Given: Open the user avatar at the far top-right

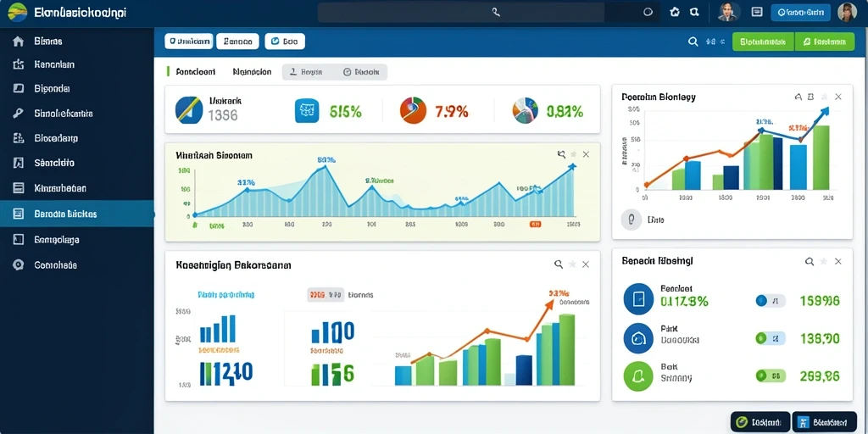Looking at the screenshot, I should pos(847,12).
